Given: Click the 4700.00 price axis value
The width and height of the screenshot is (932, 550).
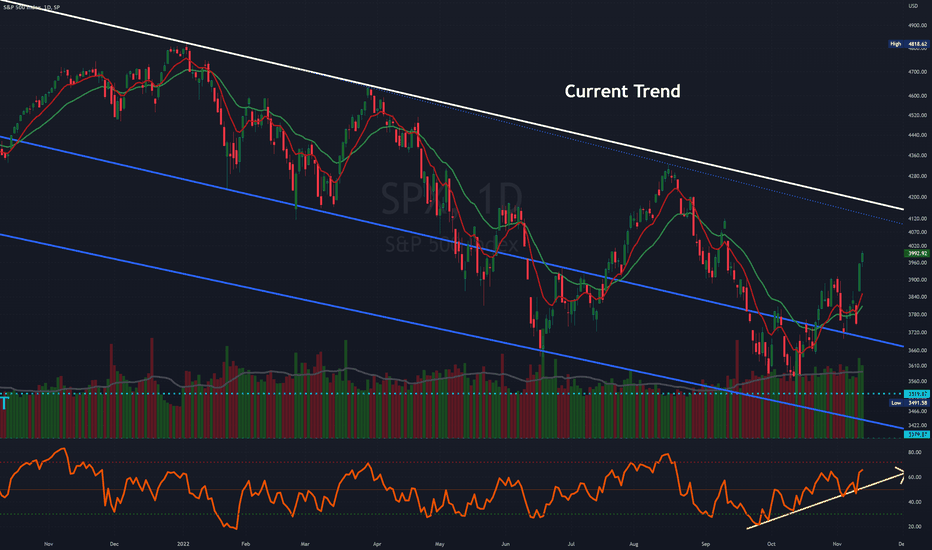Looking at the screenshot, I should [x=917, y=72].
